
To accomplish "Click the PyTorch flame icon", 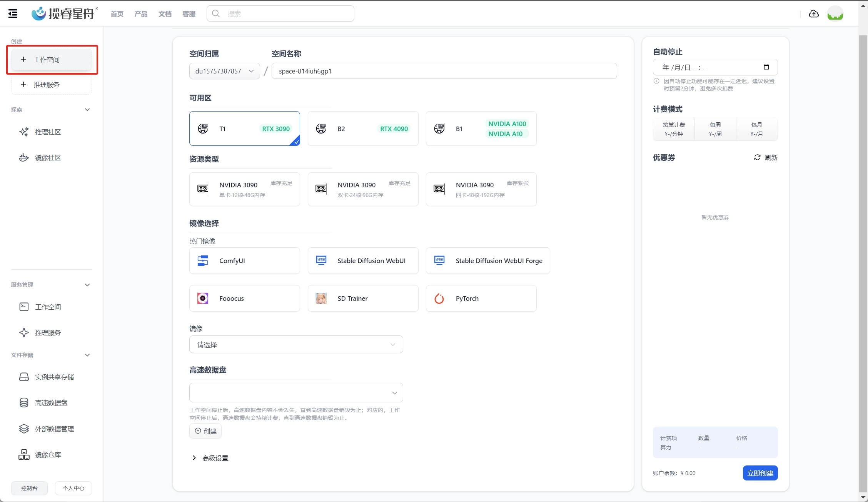I will click(439, 299).
